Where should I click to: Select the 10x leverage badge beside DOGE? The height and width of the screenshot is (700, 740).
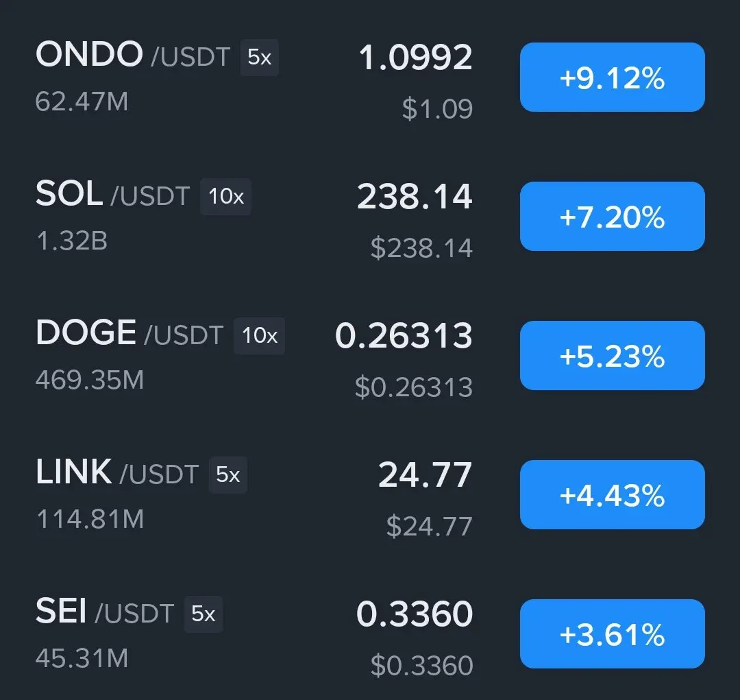click(x=260, y=336)
